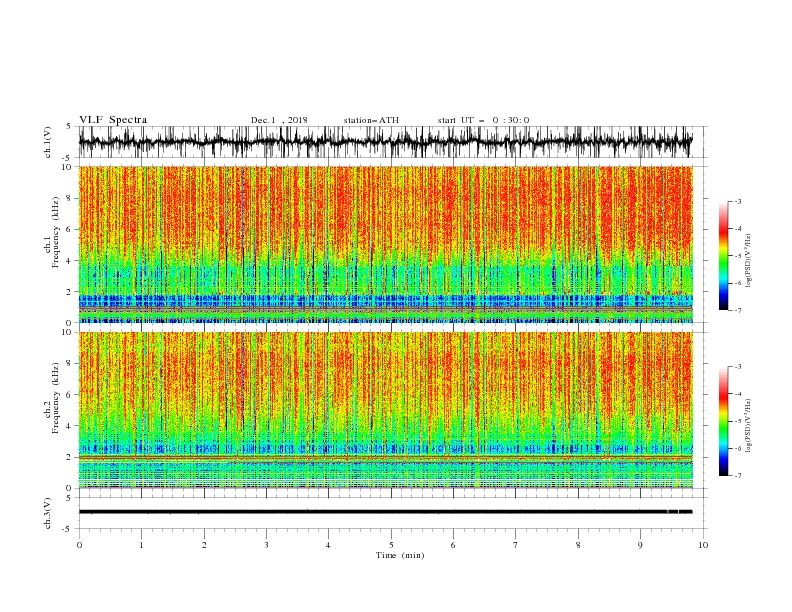
Task: Click the time axis tick label '9'
Action: (640, 545)
